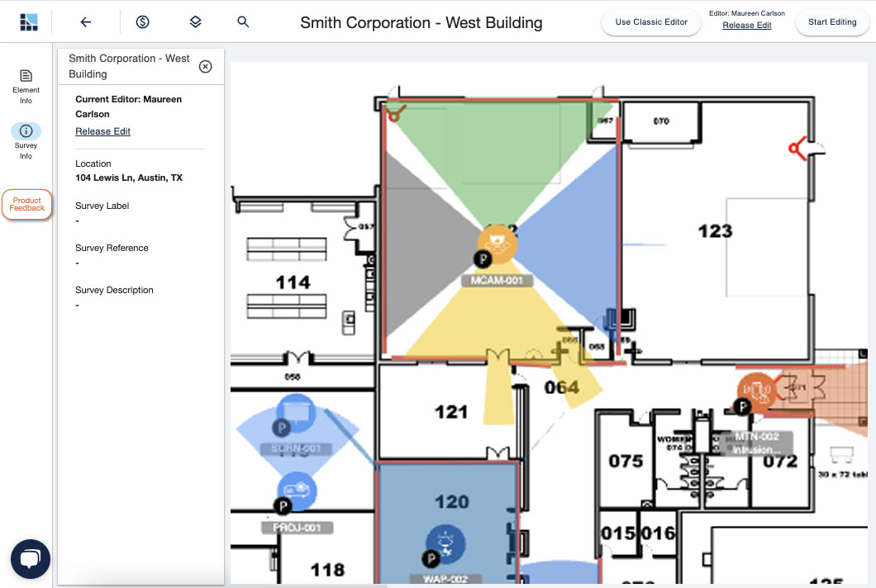Close the Smith Corporation side panel
The height and width of the screenshot is (588, 876).
[206, 66]
